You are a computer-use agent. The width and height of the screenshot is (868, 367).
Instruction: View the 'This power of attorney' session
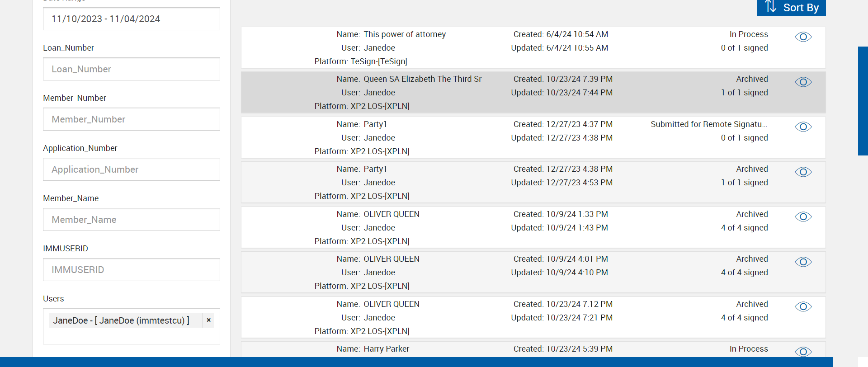(x=803, y=37)
